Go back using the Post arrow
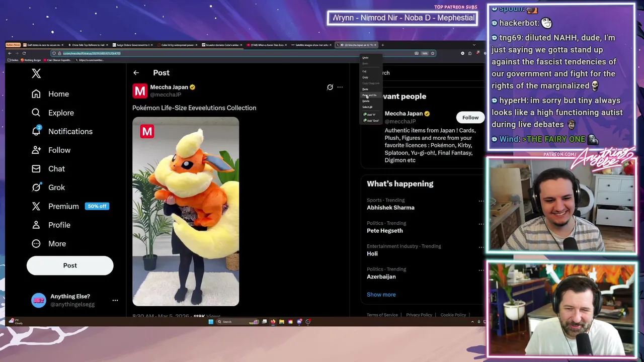The height and width of the screenshot is (362, 644). [136, 73]
